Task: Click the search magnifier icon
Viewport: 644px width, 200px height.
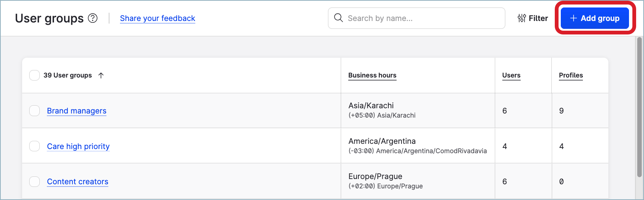Action: (338, 18)
